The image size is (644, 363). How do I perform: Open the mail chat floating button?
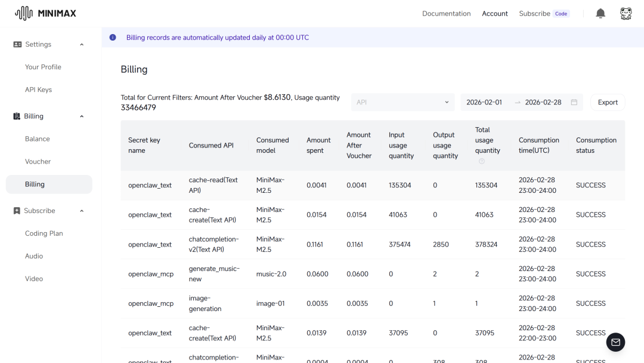615,342
